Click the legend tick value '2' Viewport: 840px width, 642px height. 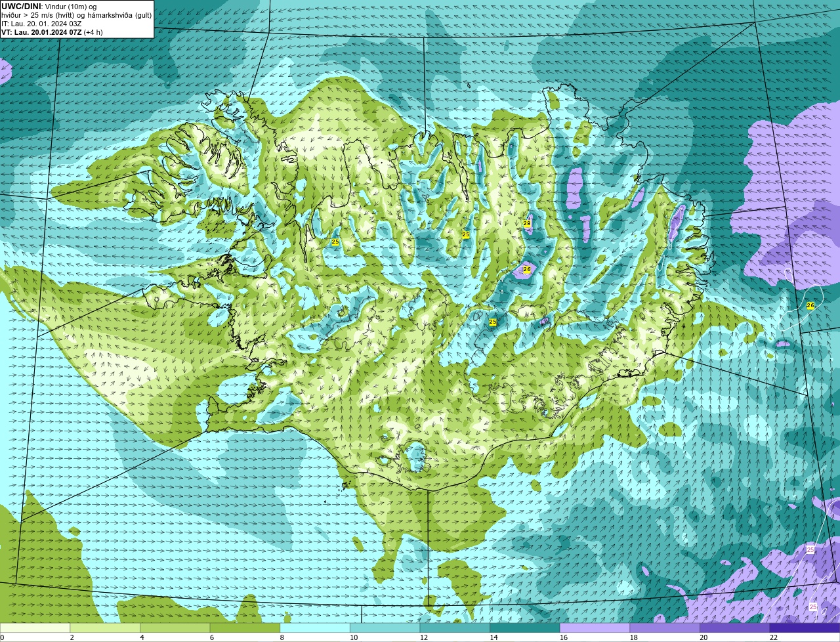72,637
